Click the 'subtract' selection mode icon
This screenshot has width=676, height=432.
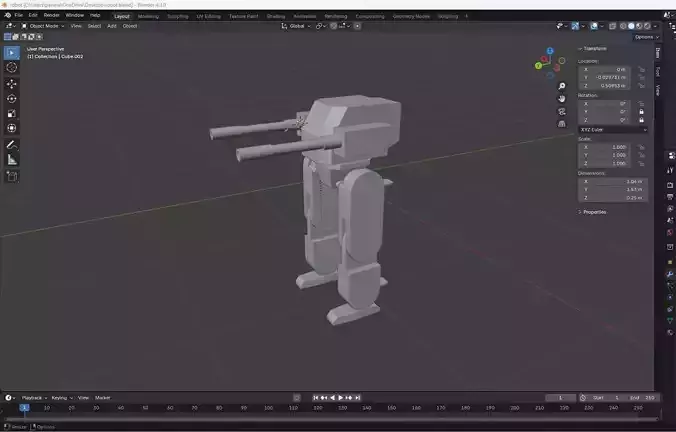pos(24,37)
